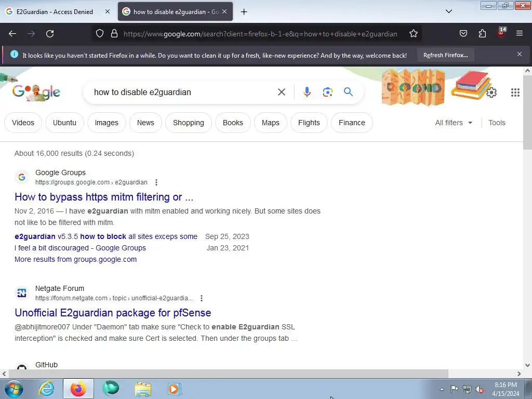Filter results by Maps
The height and width of the screenshot is (399, 532).
point(270,123)
